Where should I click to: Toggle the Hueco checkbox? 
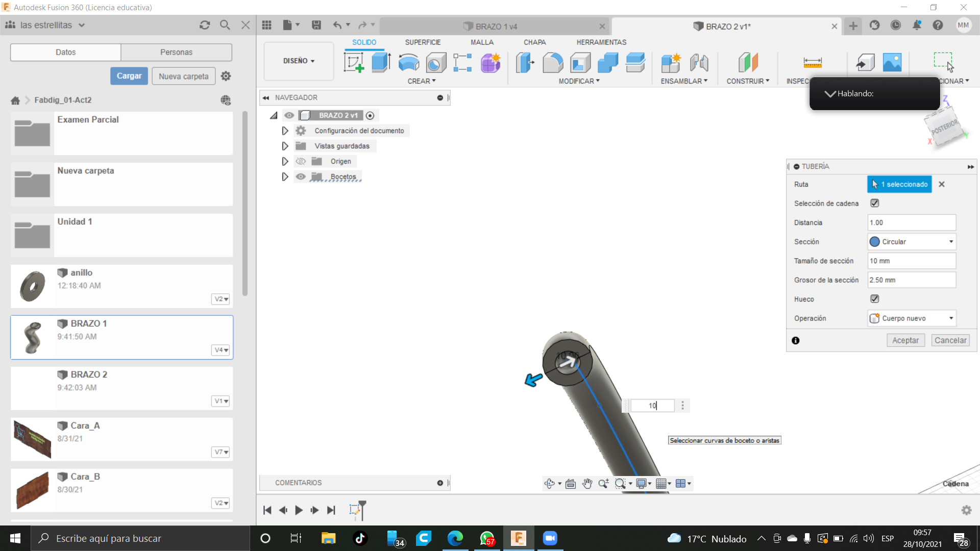[x=874, y=299]
